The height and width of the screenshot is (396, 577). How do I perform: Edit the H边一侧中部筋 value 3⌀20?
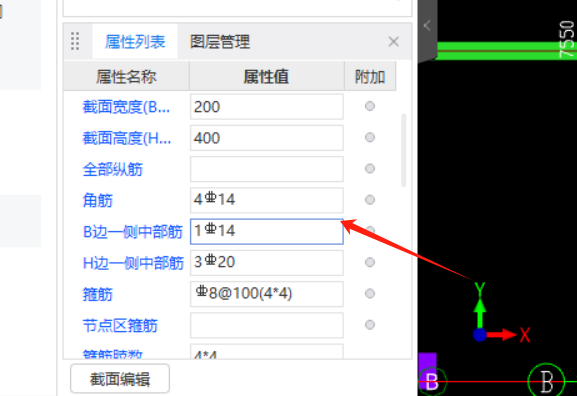tap(267, 263)
